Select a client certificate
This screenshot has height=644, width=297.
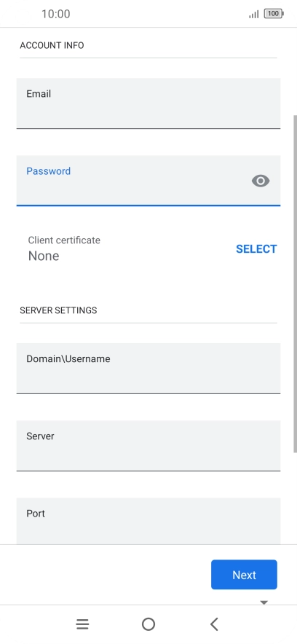click(x=256, y=249)
